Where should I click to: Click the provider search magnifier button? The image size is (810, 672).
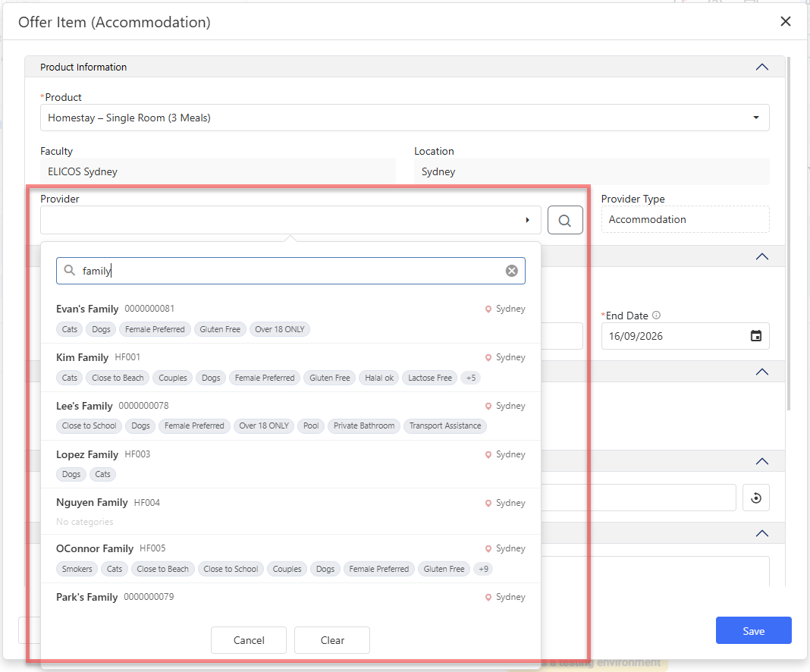coord(565,220)
